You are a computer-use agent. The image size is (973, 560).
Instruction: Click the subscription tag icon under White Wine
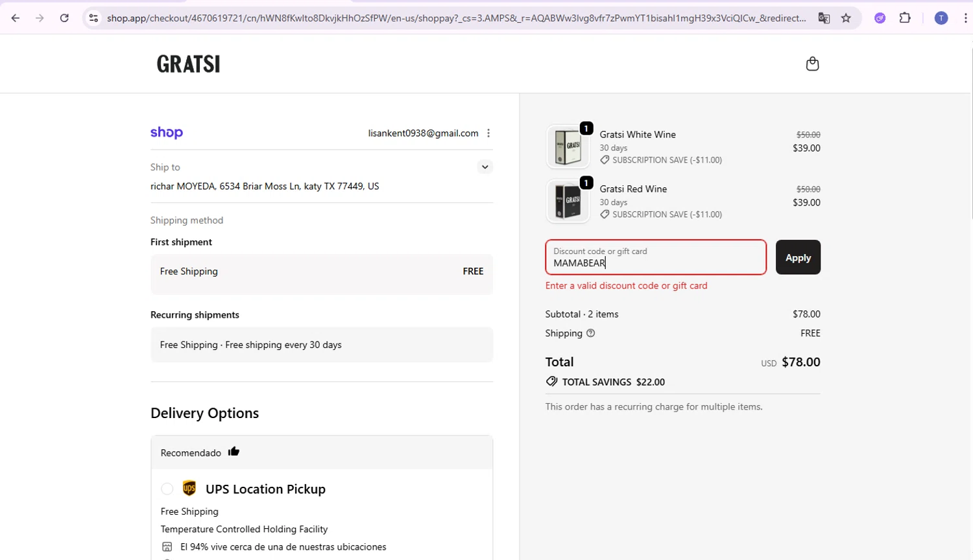pos(605,160)
